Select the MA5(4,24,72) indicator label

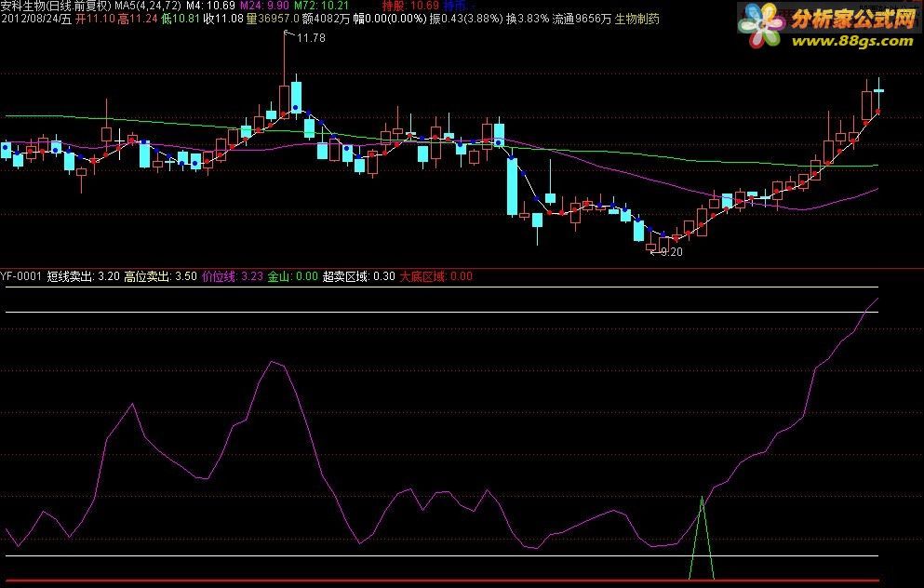(147, 6)
